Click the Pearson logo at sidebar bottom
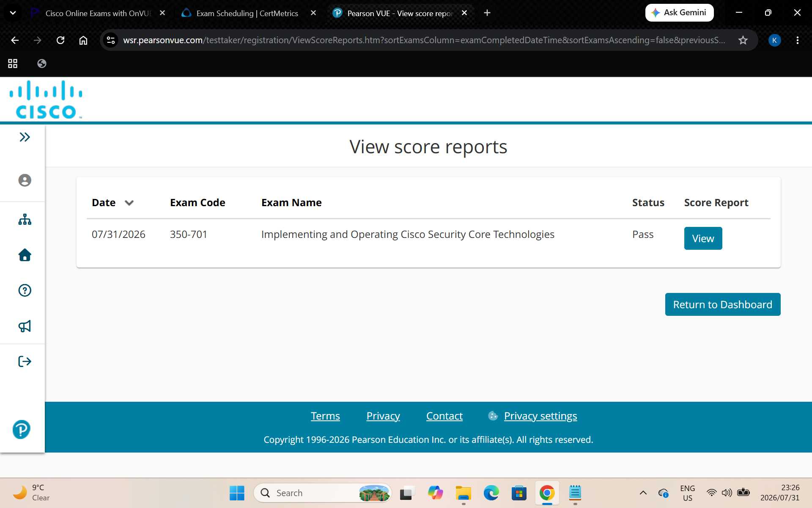 [x=21, y=429]
